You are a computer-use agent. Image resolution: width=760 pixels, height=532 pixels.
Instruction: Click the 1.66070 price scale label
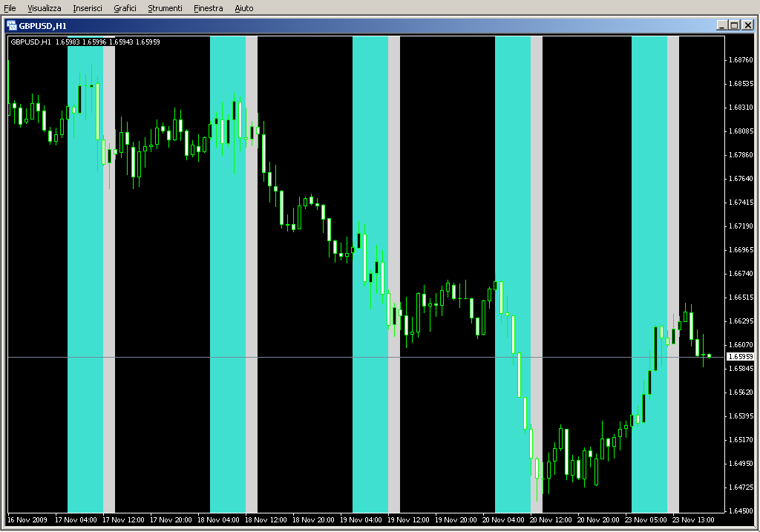point(741,344)
